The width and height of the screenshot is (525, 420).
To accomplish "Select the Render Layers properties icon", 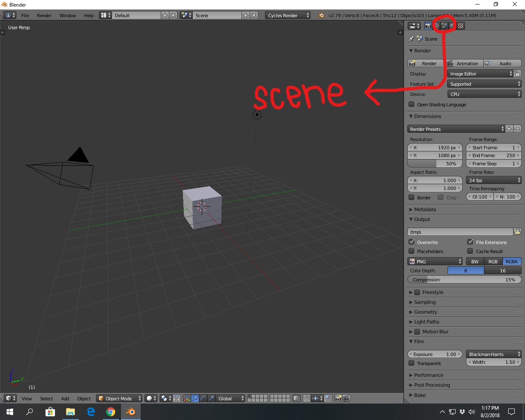I will [x=436, y=25].
